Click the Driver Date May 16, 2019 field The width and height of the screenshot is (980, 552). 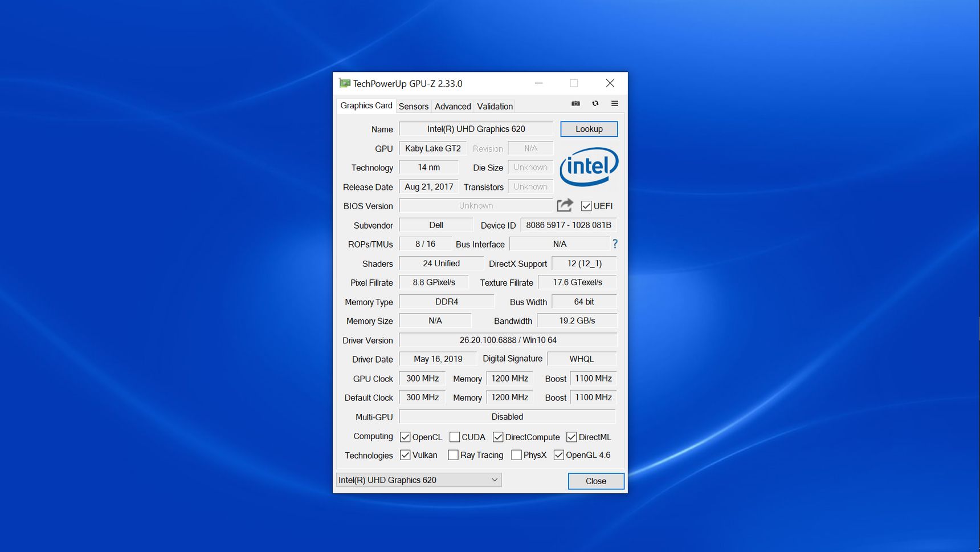pos(438,359)
